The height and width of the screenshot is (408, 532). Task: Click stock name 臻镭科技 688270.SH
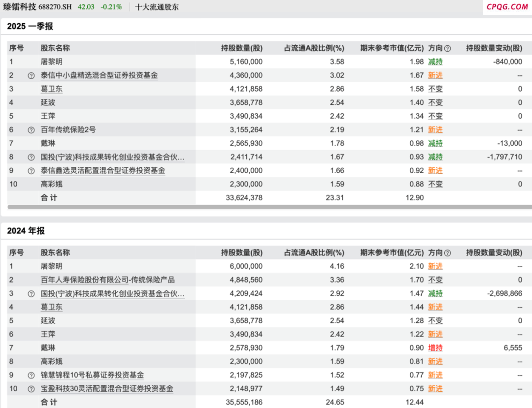pyautogui.click(x=37, y=7)
